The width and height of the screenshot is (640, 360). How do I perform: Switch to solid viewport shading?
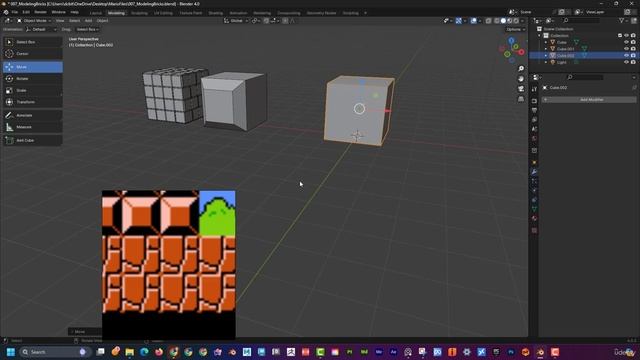click(x=503, y=21)
